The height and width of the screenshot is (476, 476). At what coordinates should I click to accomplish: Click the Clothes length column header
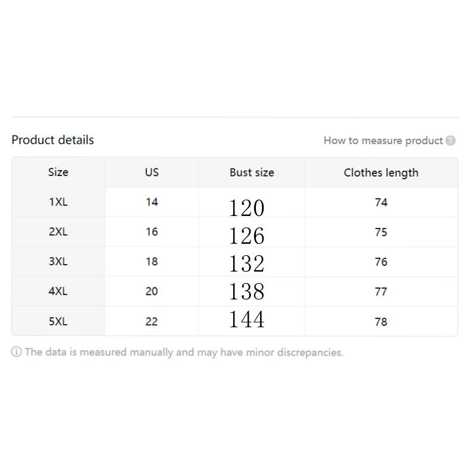381,173
